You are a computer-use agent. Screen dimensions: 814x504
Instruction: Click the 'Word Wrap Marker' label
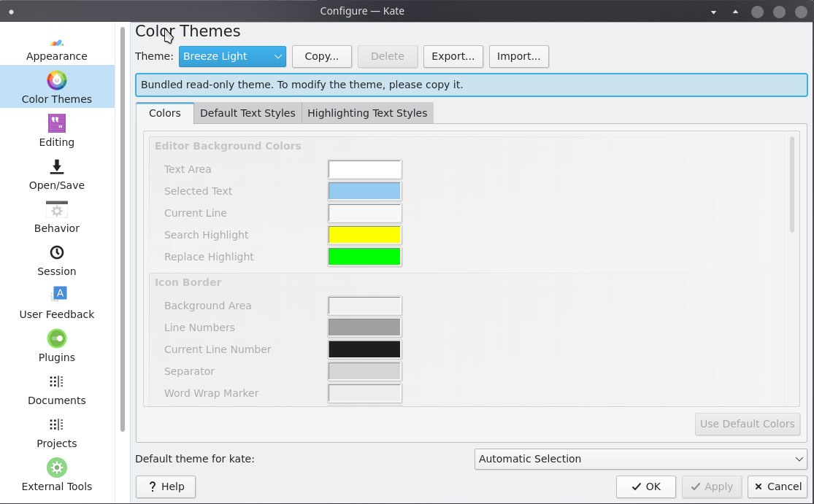[x=211, y=393]
